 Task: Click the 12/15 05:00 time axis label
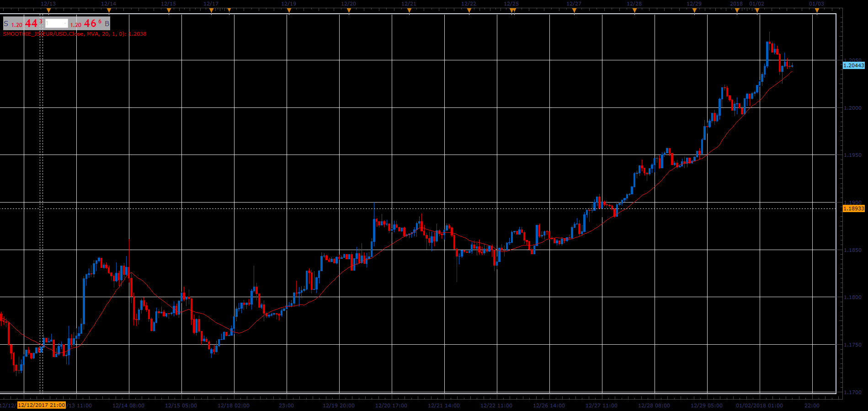(181, 406)
